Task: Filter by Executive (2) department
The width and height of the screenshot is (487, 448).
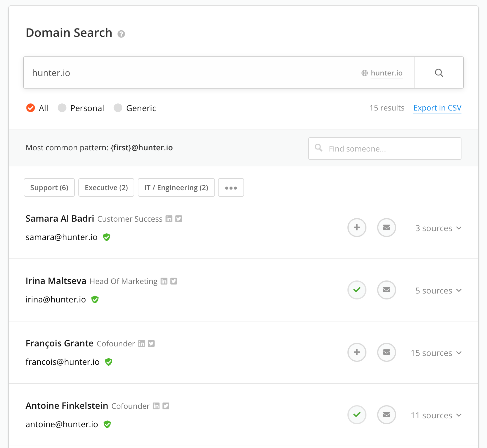Action: (106, 187)
